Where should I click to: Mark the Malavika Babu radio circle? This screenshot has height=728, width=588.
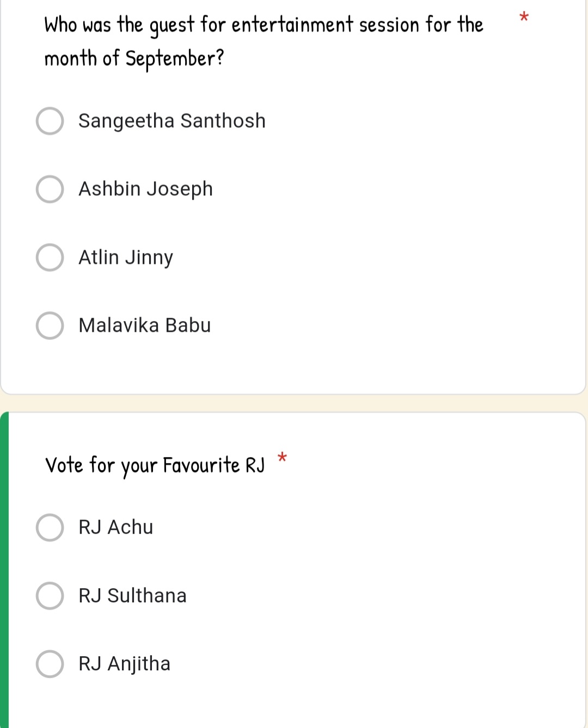pyautogui.click(x=50, y=325)
